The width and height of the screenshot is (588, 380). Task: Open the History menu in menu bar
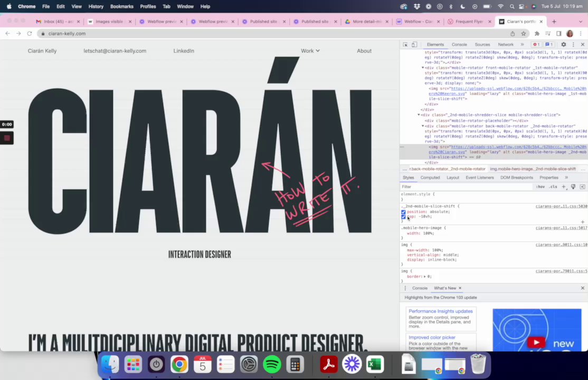coord(96,6)
